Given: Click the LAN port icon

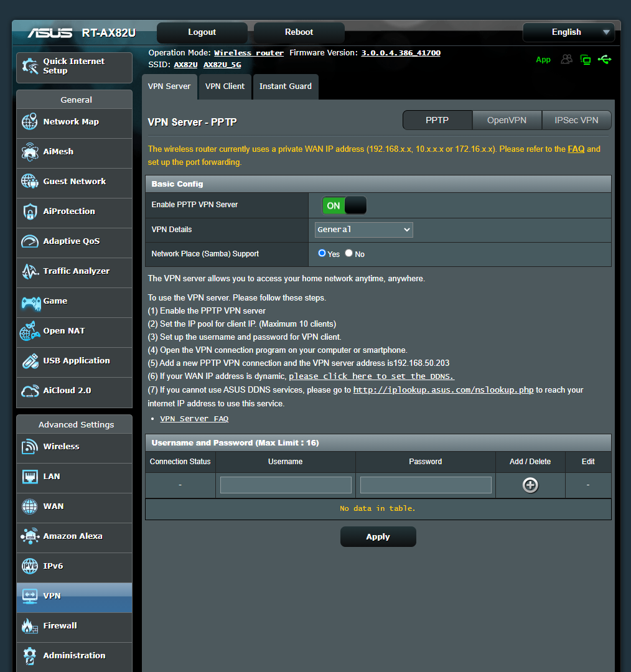Looking at the screenshot, I should click(x=30, y=477).
